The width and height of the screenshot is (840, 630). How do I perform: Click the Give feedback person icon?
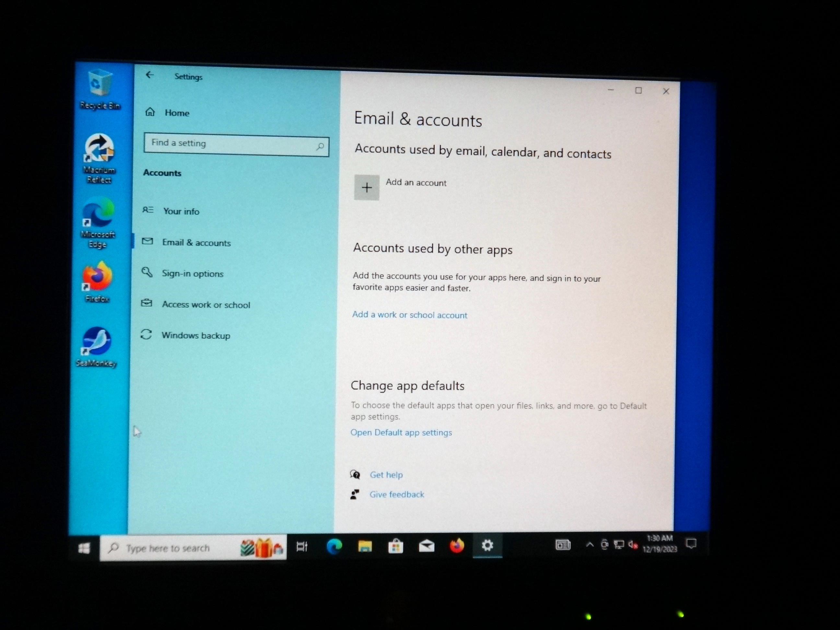pyautogui.click(x=354, y=494)
